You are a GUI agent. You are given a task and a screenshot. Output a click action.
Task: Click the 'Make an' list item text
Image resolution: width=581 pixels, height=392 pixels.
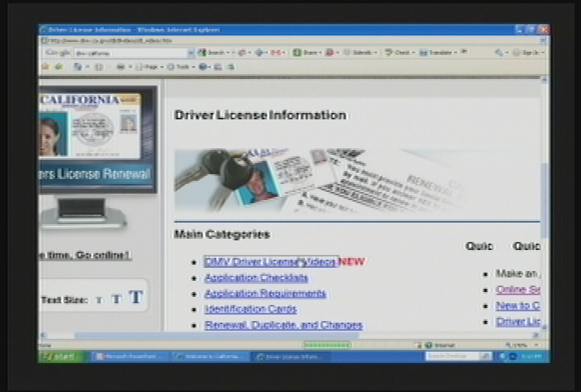(x=517, y=273)
